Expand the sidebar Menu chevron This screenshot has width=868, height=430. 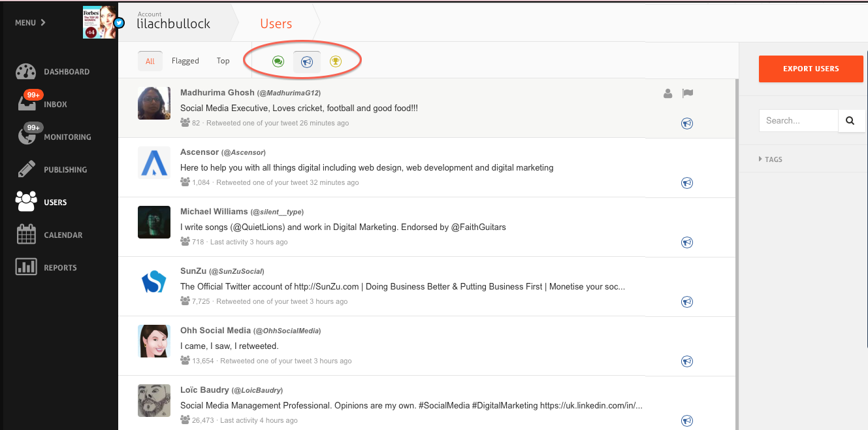[30, 23]
